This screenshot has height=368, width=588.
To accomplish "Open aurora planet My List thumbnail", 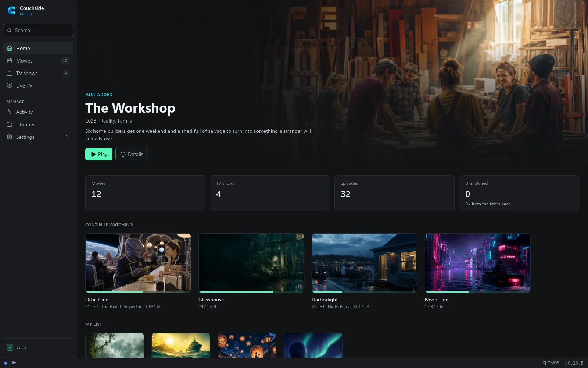I will (x=313, y=345).
